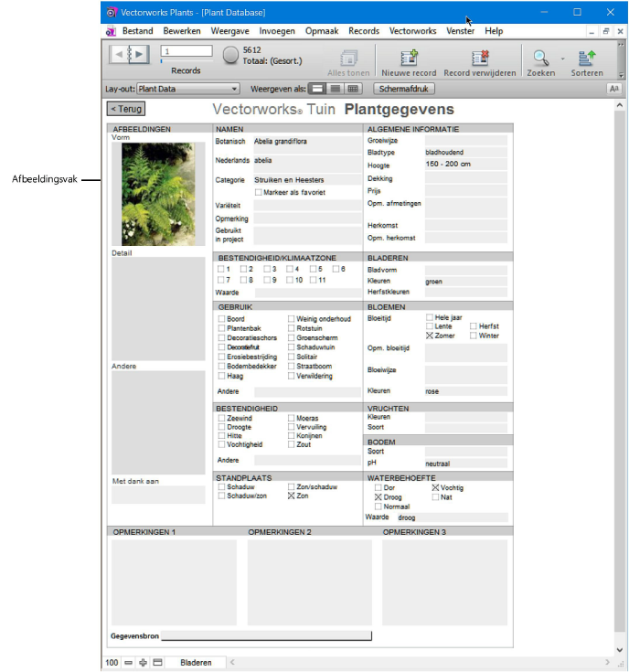629x672 pixels.
Task: Click the Schermafdruk button
Action: [407, 89]
